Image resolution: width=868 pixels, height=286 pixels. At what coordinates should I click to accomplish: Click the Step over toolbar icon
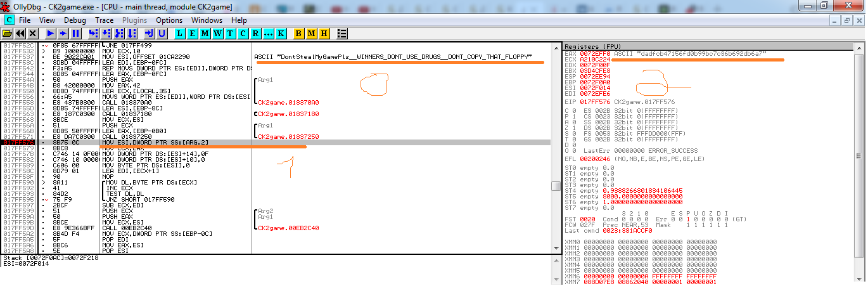tap(106, 33)
